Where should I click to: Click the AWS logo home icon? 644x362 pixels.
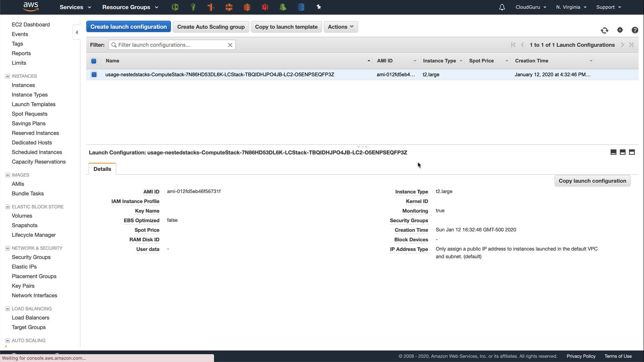click(31, 7)
